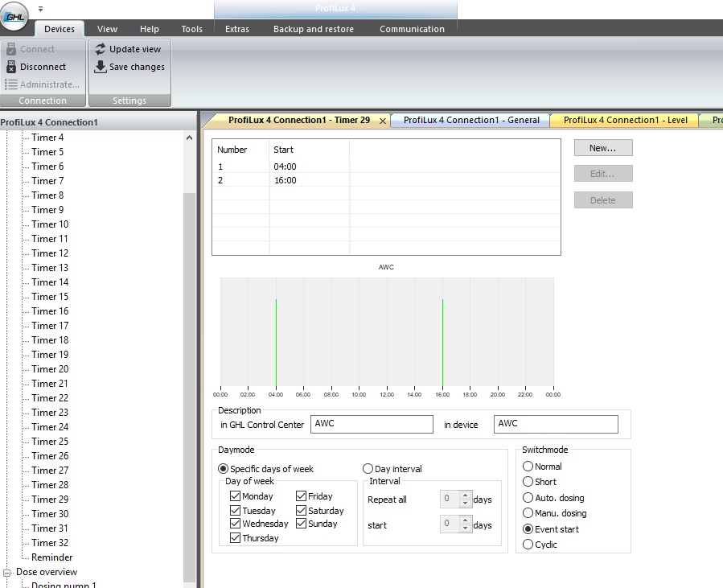Uncheck the Tuesday checkbox
Image resolution: width=723 pixels, height=588 pixels.
point(235,511)
